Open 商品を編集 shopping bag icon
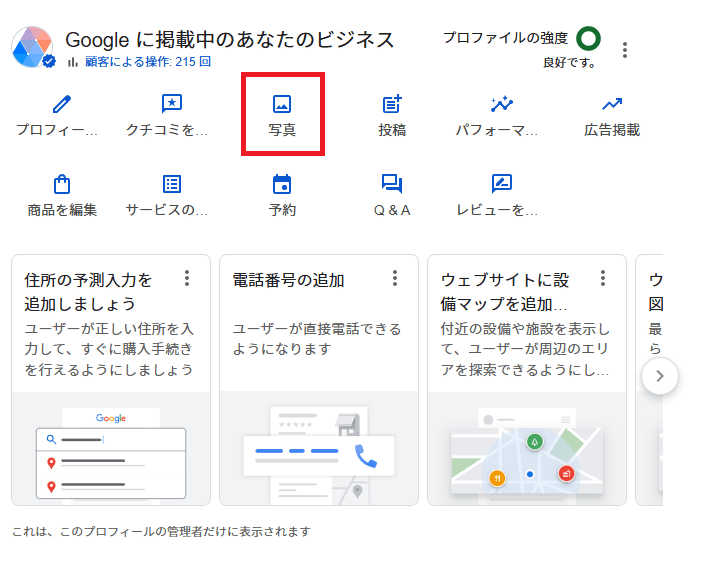 [x=62, y=184]
